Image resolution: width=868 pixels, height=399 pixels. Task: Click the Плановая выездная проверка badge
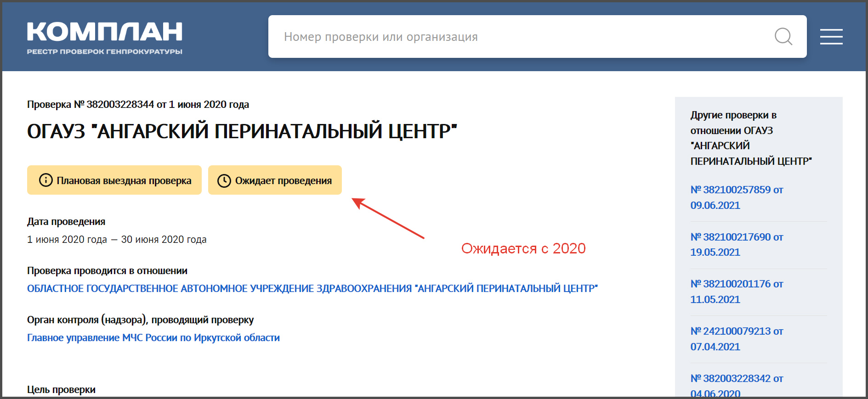pos(114,180)
